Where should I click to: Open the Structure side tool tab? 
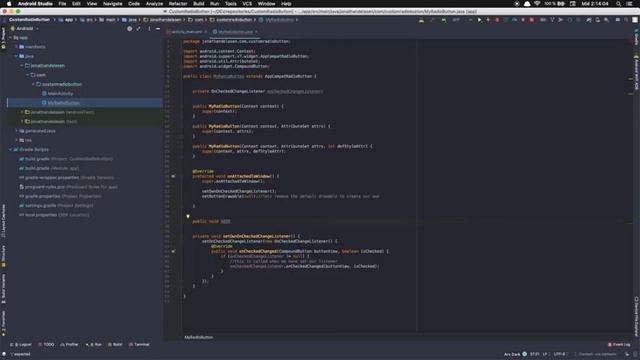pos(4,256)
